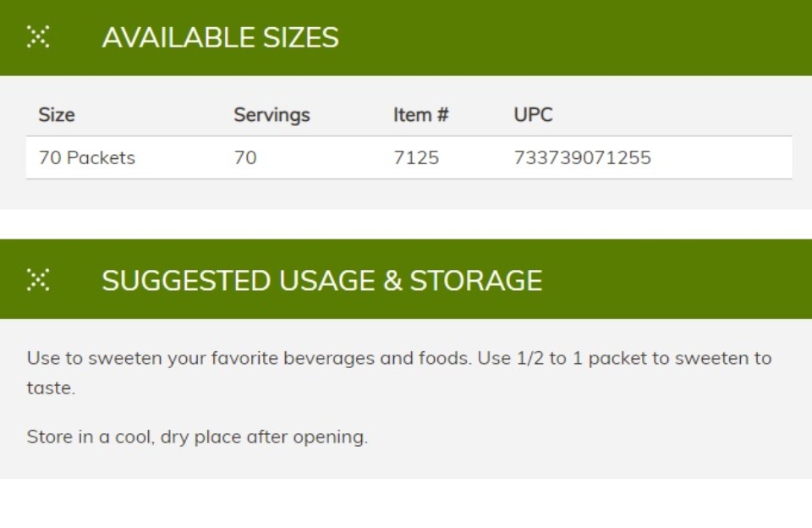Image resolution: width=812 pixels, height=528 pixels.
Task: Click the SUGGESTED USAGE & STORAGE header title
Action: (321, 280)
